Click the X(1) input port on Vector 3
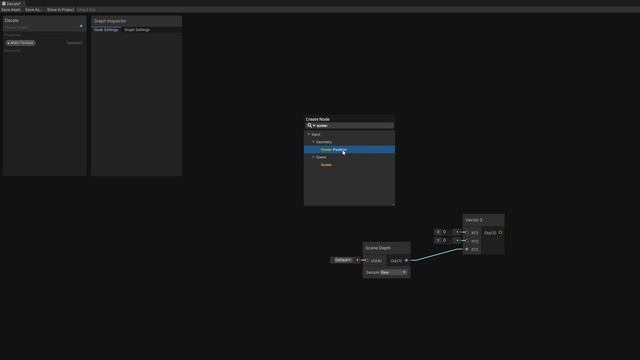Image resolution: width=640 pixels, height=360 pixels. pyautogui.click(x=467, y=233)
